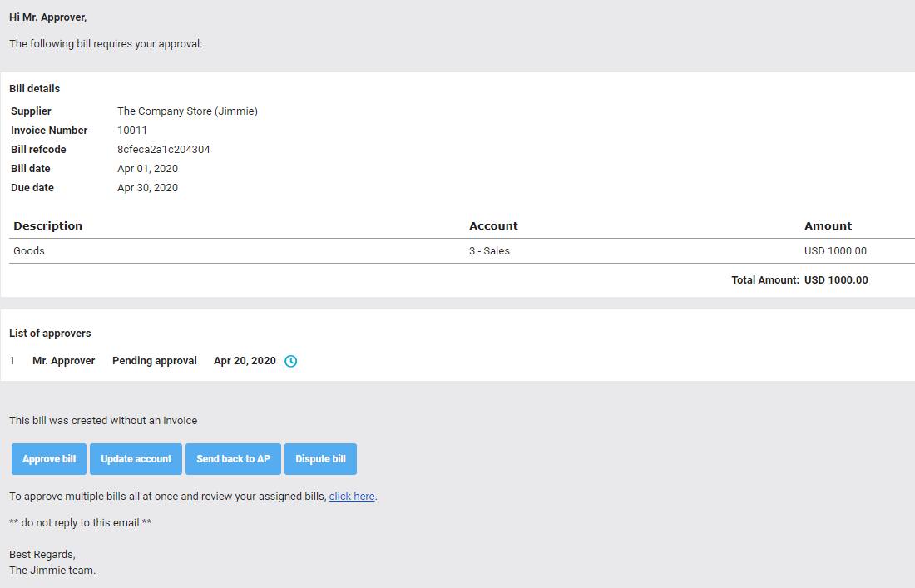This screenshot has width=915, height=588.
Task: Click the bill date Apr 01, 2020
Action: (x=147, y=168)
